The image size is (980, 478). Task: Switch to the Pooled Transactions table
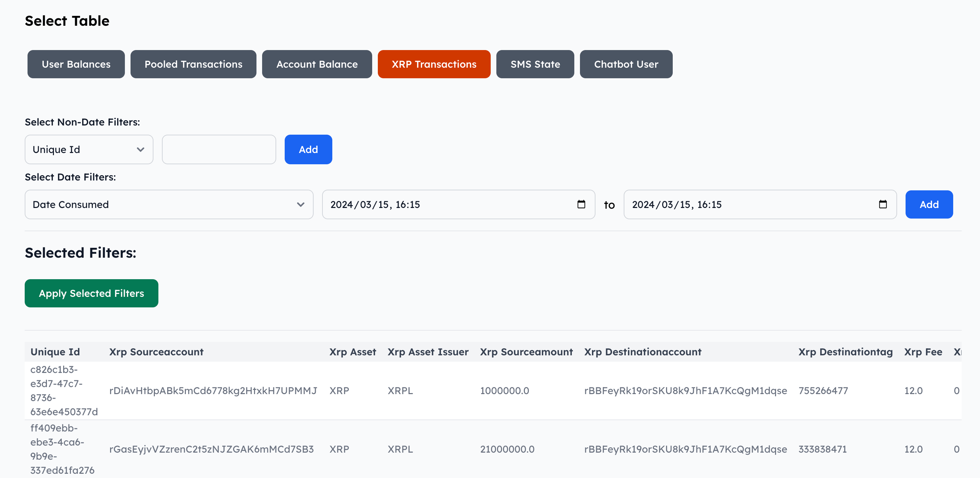tap(193, 64)
